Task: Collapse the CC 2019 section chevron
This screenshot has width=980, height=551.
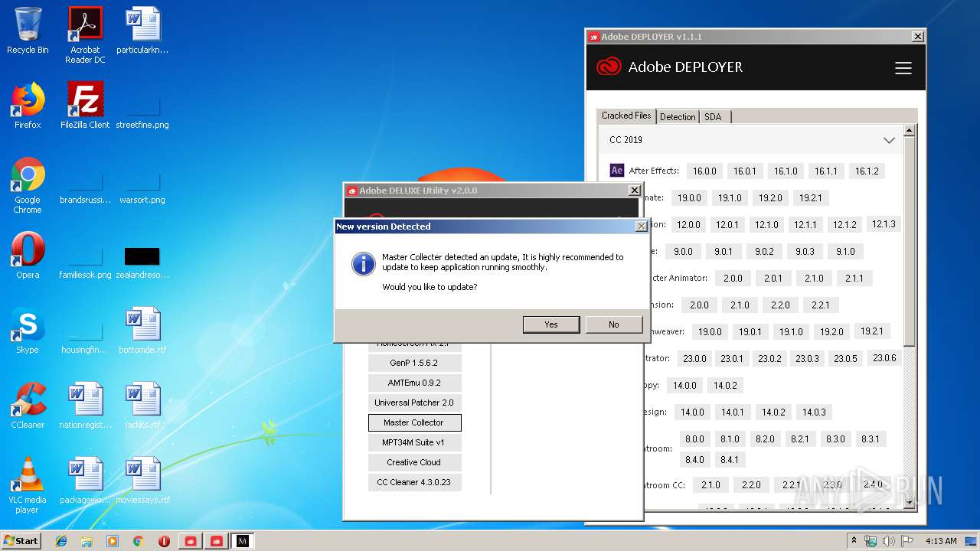Action: tap(889, 140)
